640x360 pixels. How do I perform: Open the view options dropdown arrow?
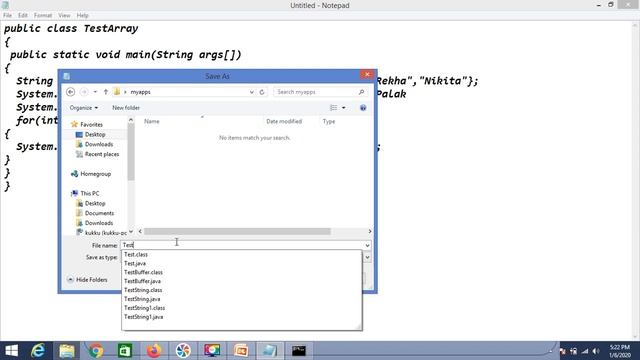pyautogui.click(x=344, y=108)
